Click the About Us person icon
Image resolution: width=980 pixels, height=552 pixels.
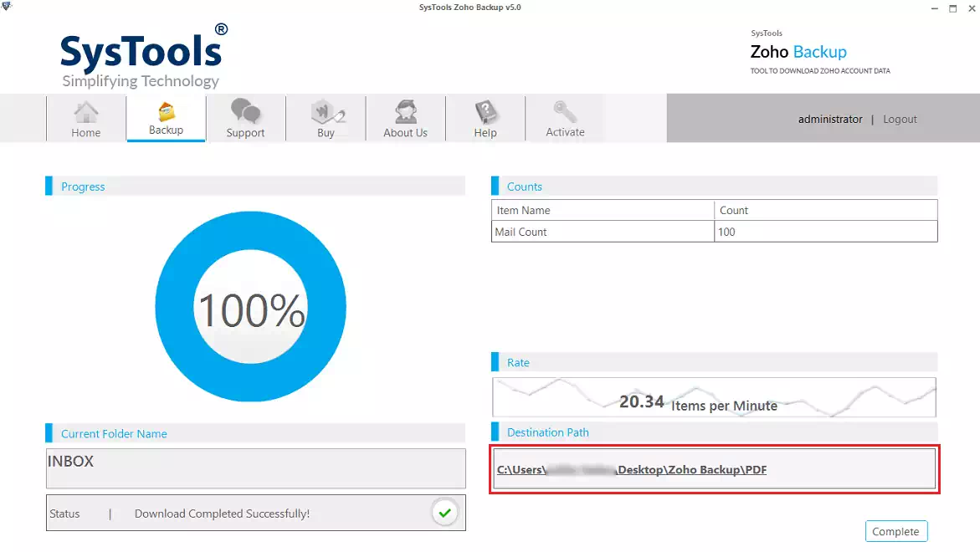406,112
